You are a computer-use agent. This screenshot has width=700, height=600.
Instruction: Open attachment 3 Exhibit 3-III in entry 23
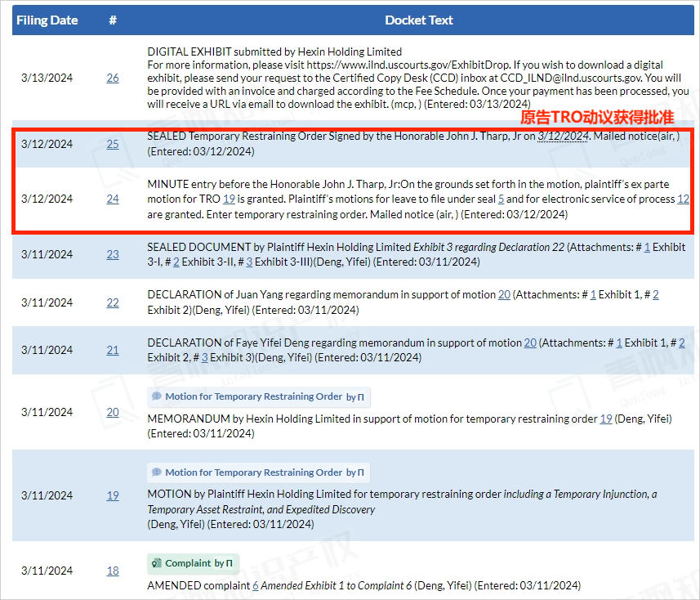[x=249, y=262]
